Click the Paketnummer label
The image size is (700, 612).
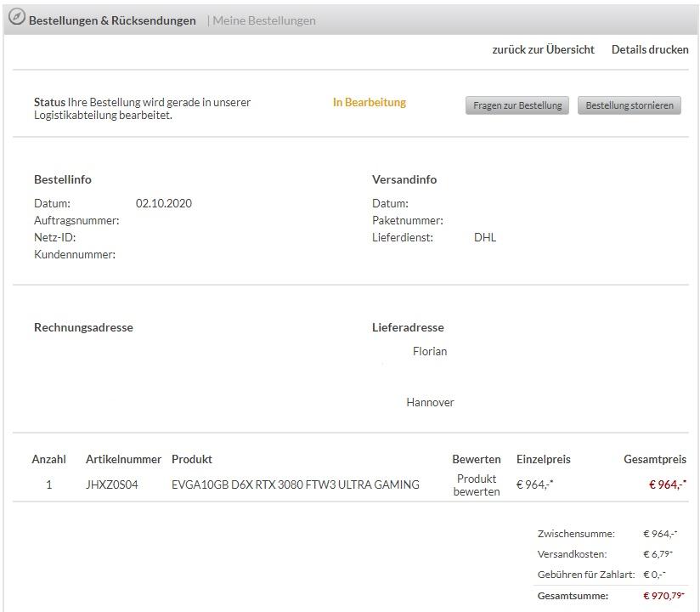407,220
